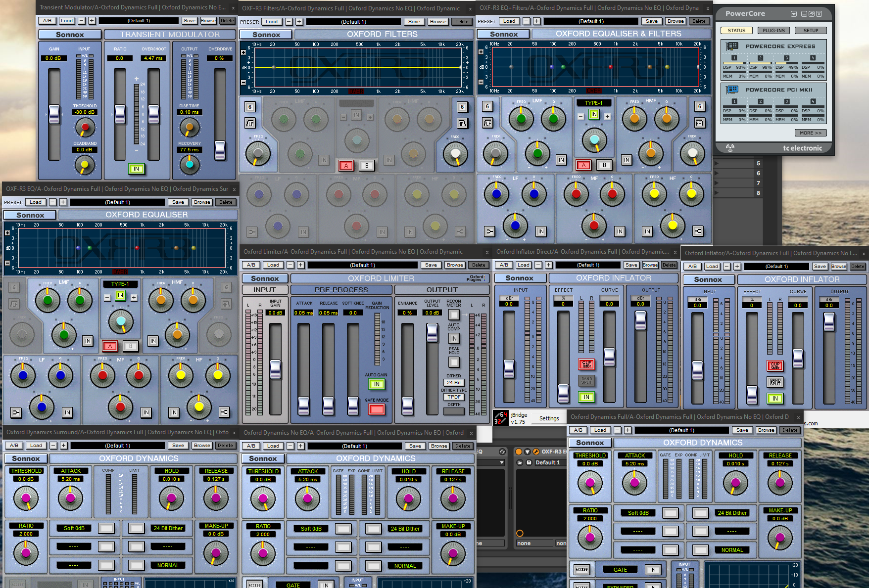Open the 'none' selector in background DAW
869x588 pixels.
coord(534,543)
